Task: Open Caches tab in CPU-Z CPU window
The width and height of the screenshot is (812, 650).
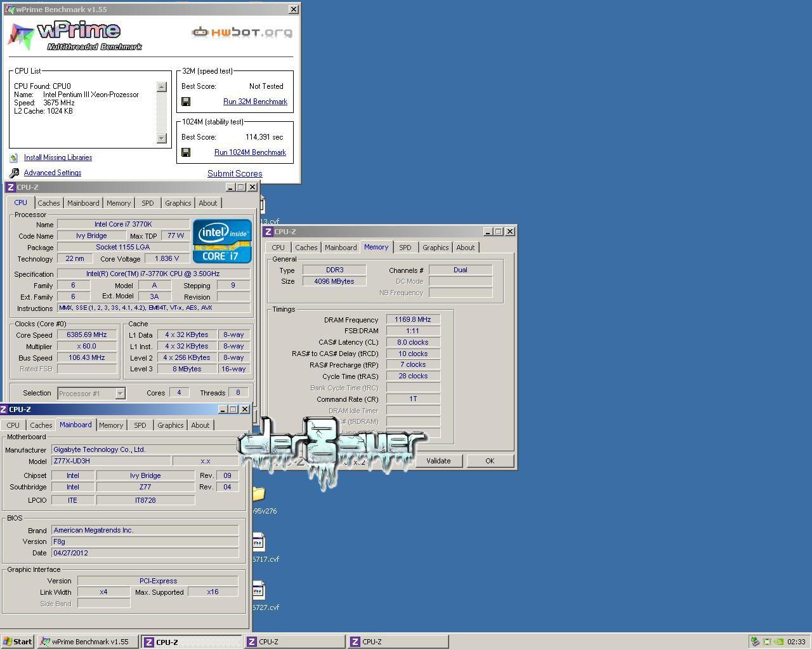Action: tap(48, 203)
